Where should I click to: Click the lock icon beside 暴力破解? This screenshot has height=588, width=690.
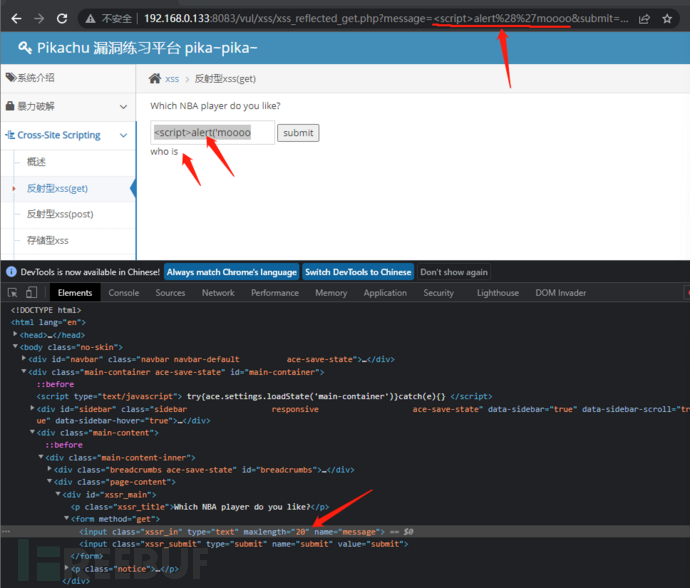point(10,106)
